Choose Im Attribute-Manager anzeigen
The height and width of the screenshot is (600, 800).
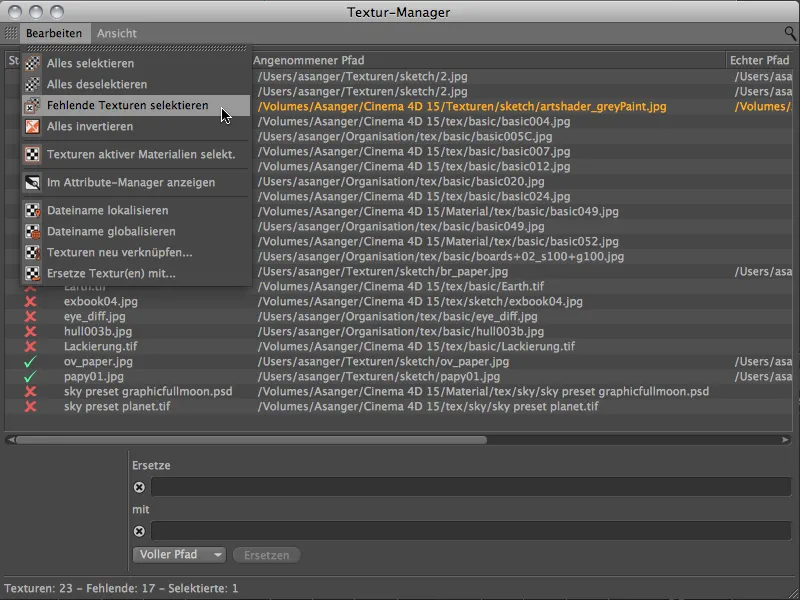click(x=136, y=183)
